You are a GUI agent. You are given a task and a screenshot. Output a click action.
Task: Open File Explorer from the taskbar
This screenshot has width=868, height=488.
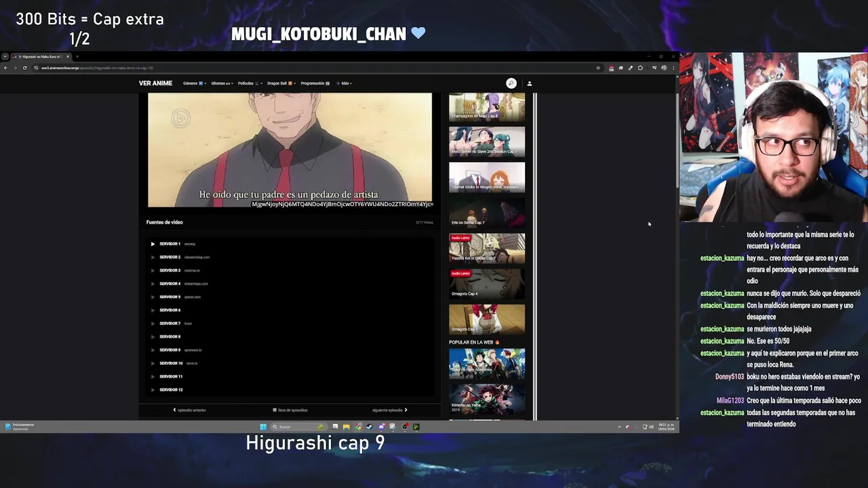click(x=347, y=427)
